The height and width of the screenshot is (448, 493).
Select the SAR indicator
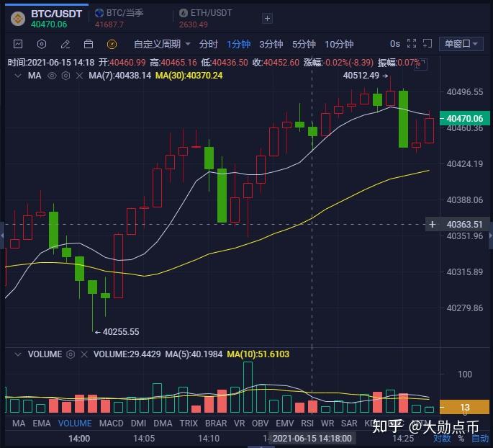[x=349, y=423]
